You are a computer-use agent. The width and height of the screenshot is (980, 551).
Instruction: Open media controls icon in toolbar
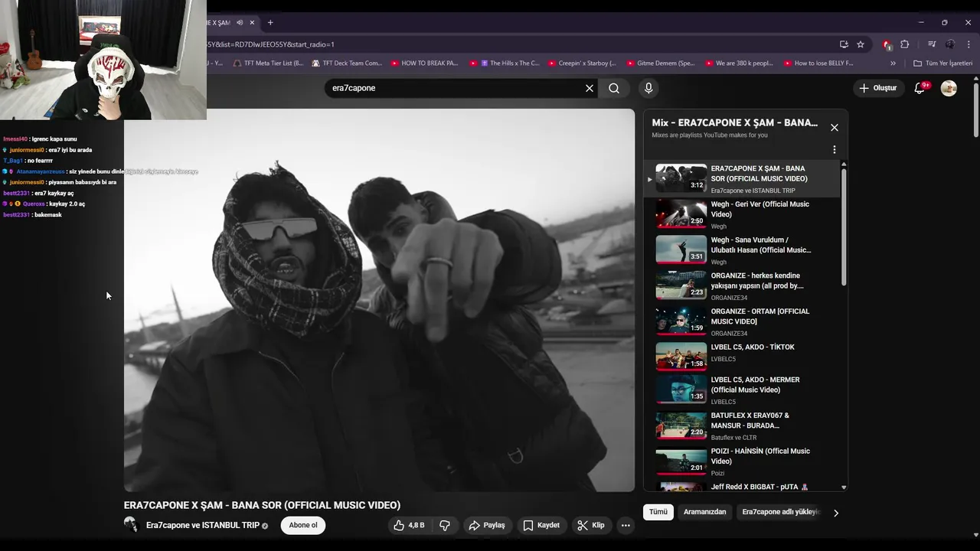click(x=932, y=44)
